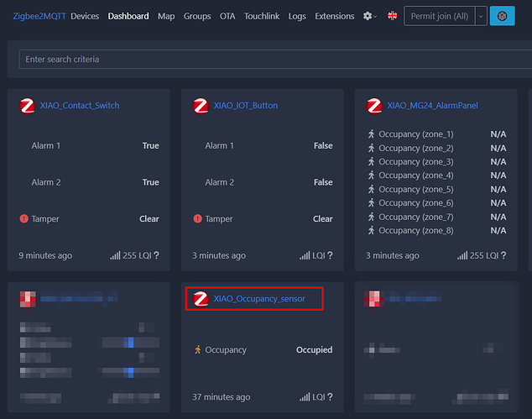Click the signal bars icon on XIAO_Occupancy_sensor
This screenshot has height=419, width=532.
tap(305, 396)
